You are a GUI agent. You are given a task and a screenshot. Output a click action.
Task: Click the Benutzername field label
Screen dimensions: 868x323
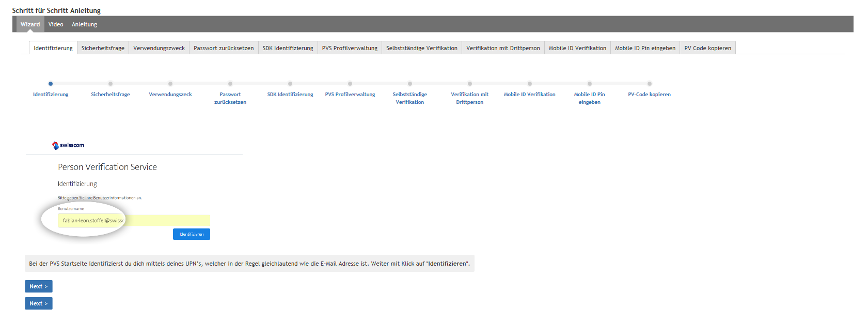(71, 209)
